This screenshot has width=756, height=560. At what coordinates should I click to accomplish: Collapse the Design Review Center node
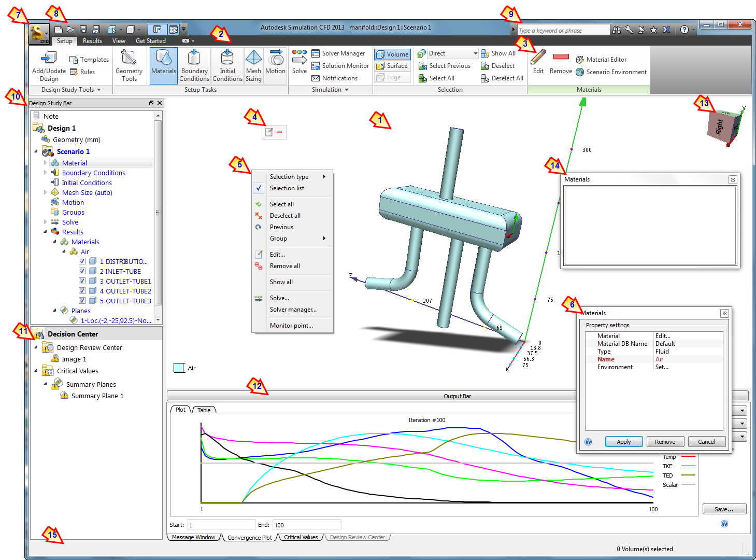coord(36,347)
